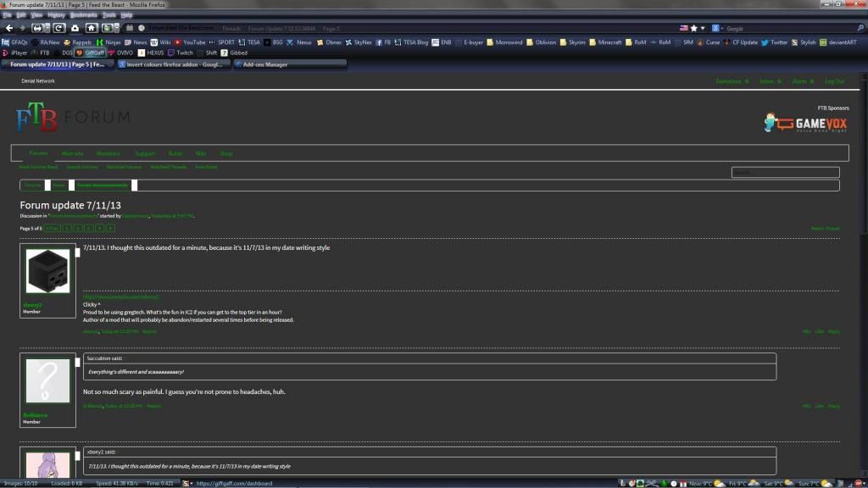Screen dimensions: 868x488
Task: Switch to Invert colours firefox addon tab
Action: coord(172,64)
